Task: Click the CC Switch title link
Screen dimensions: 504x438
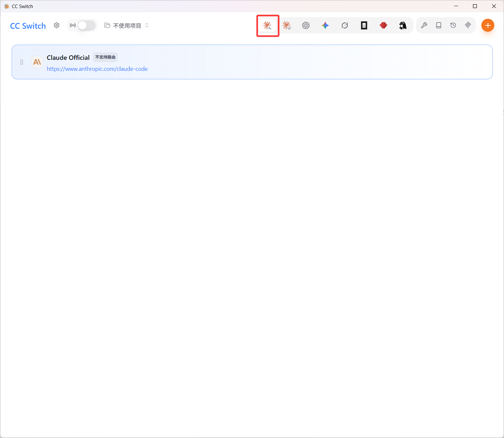Action: click(28, 26)
